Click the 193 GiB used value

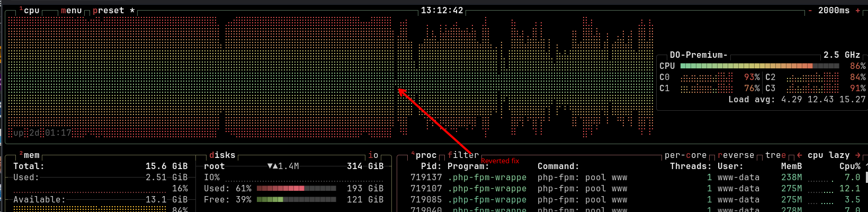pos(365,189)
